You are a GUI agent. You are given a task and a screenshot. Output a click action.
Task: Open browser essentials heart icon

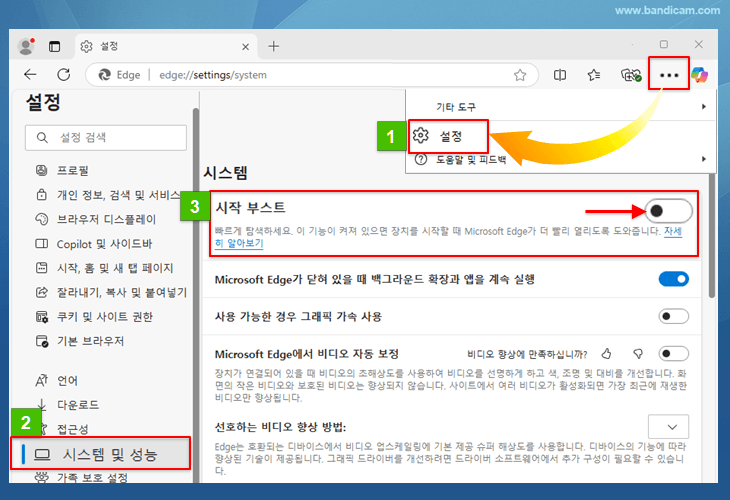[631, 75]
